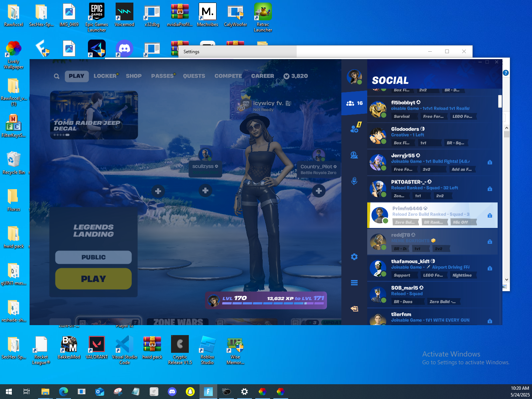Click Windows Start button on taskbar
Viewport: 532px width, 399px height.
[x=9, y=392]
